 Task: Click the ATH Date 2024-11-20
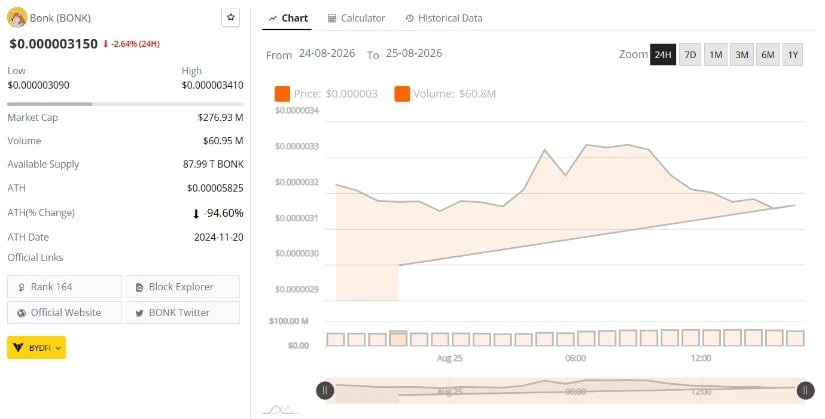[218, 237]
